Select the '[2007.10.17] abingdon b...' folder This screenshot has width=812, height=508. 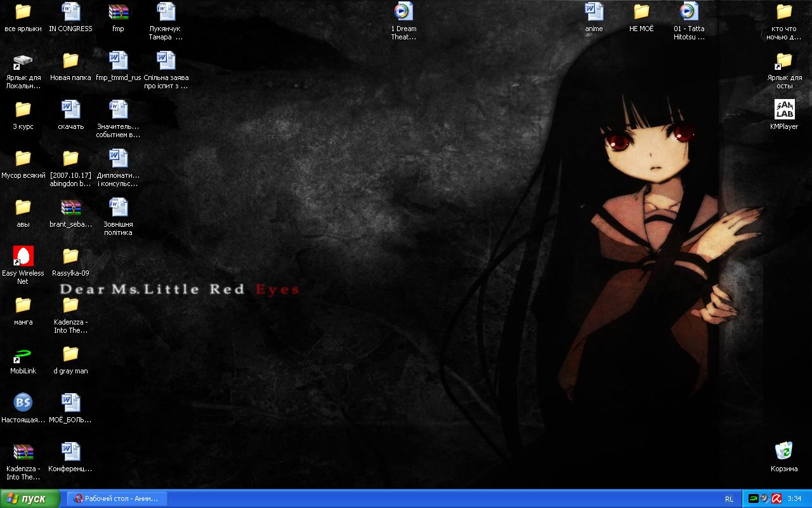70,158
